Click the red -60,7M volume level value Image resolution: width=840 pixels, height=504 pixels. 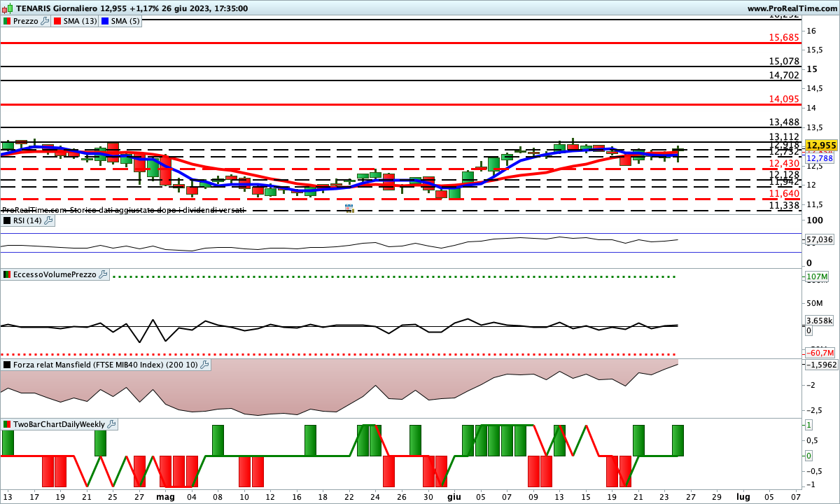tap(819, 353)
